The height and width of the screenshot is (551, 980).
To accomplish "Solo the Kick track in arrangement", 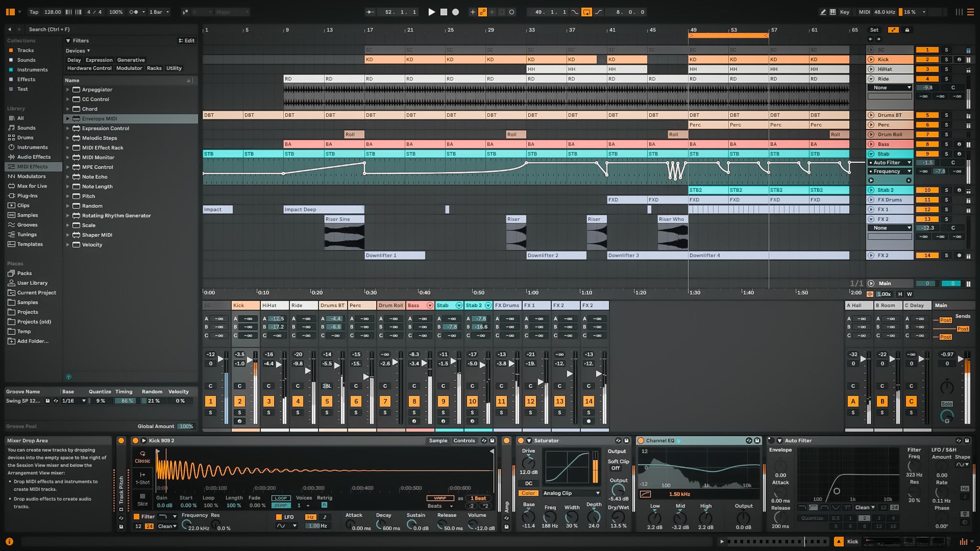I will pyautogui.click(x=946, y=60).
